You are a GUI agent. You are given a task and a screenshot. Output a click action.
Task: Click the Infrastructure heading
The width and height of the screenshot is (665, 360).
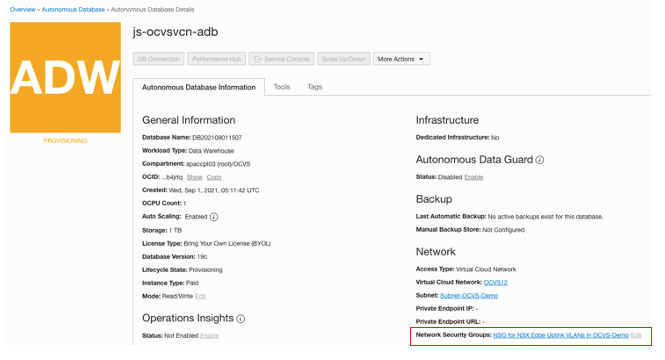coord(447,120)
